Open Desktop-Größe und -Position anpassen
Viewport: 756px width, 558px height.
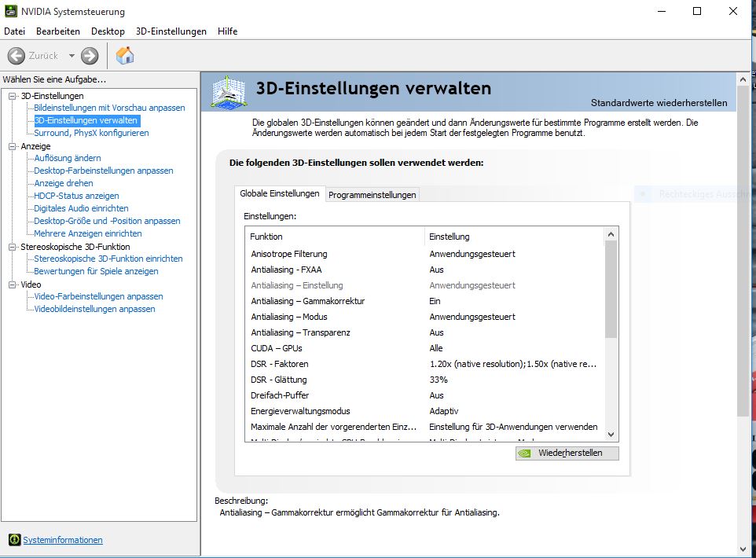107,220
